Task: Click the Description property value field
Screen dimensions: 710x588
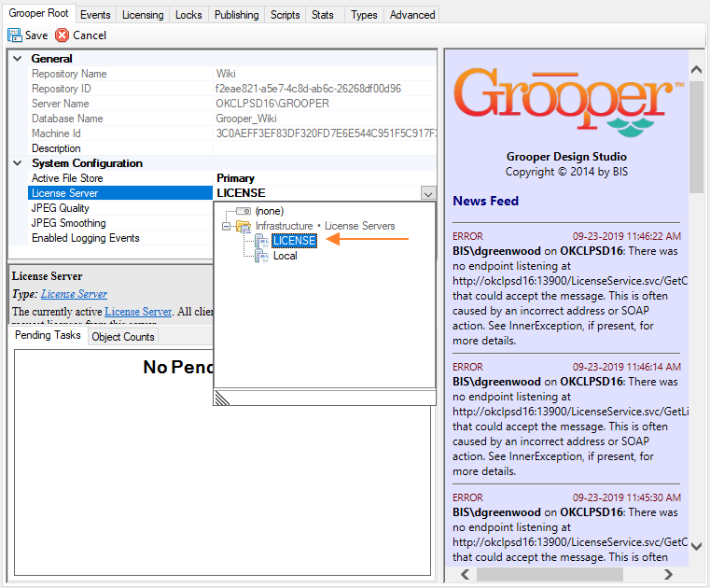Action: [x=325, y=148]
